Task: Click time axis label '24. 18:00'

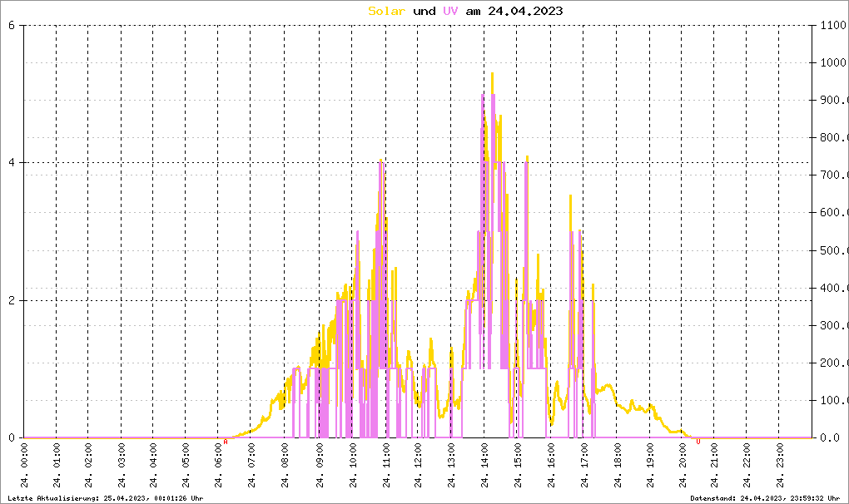Action: tap(618, 466)
